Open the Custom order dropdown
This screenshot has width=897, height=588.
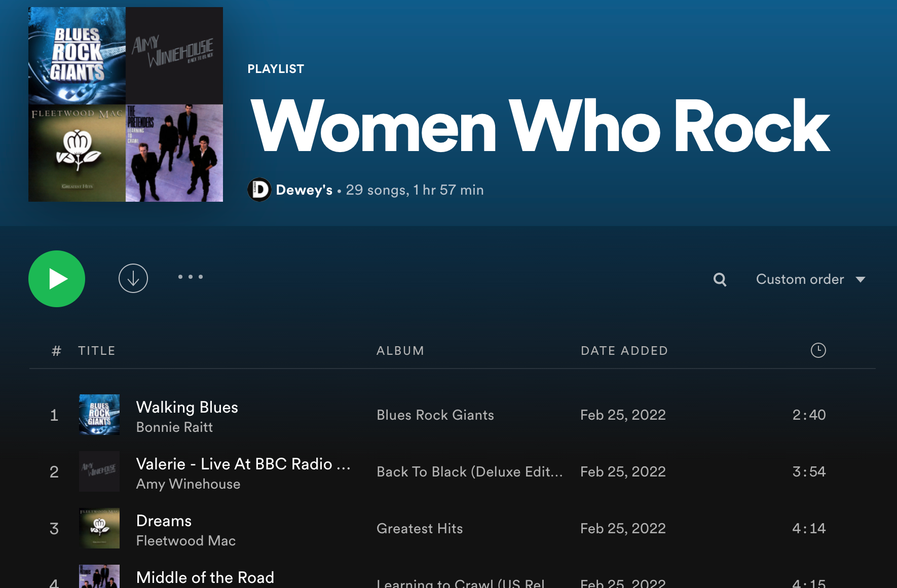tap(800, 279)
